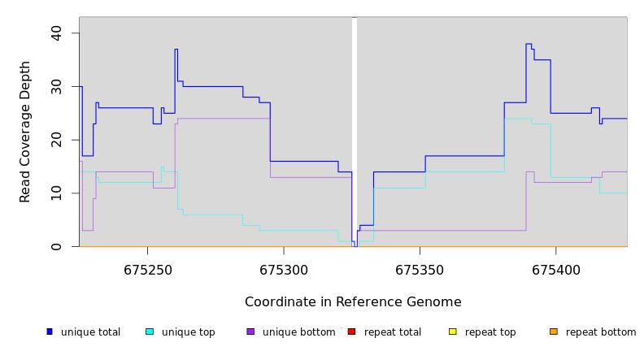Click the red repeat total legend swatch

coord(351,331)
